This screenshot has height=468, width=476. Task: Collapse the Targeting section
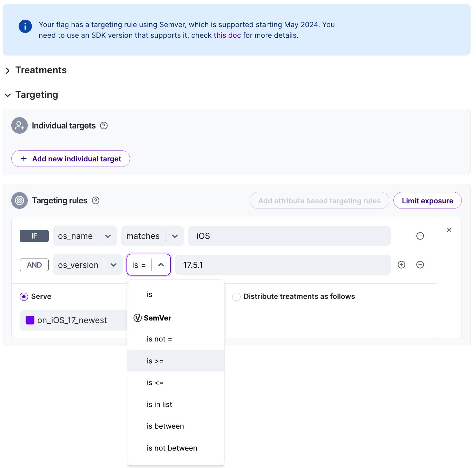pyautogui.click(x=8, y=95)
